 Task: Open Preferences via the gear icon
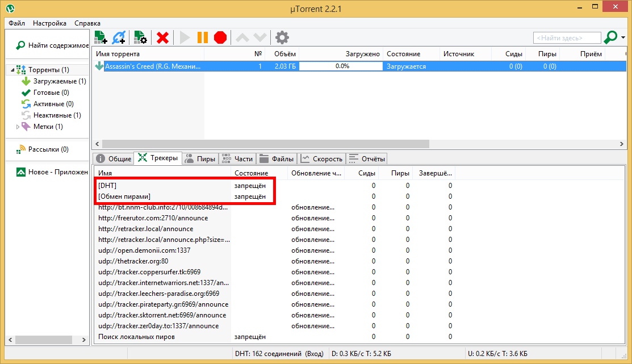pos(282,37)
